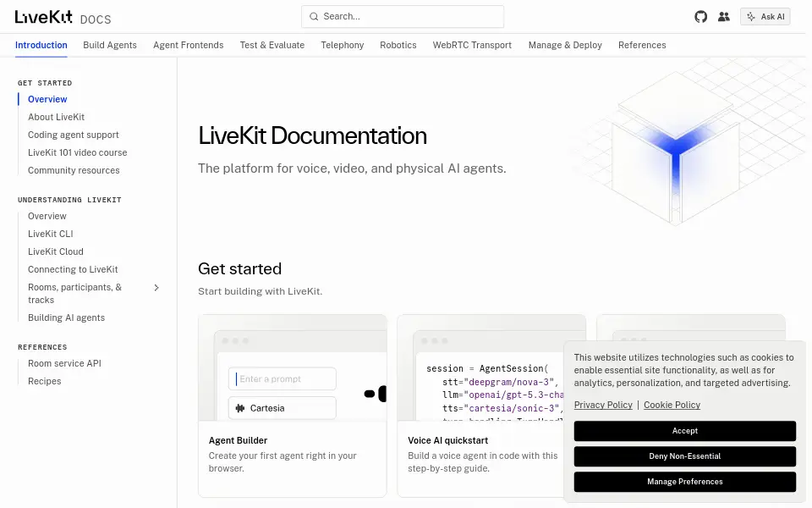Open the Agent Frontends tab
812x508 pixels.
click(189, 45)
